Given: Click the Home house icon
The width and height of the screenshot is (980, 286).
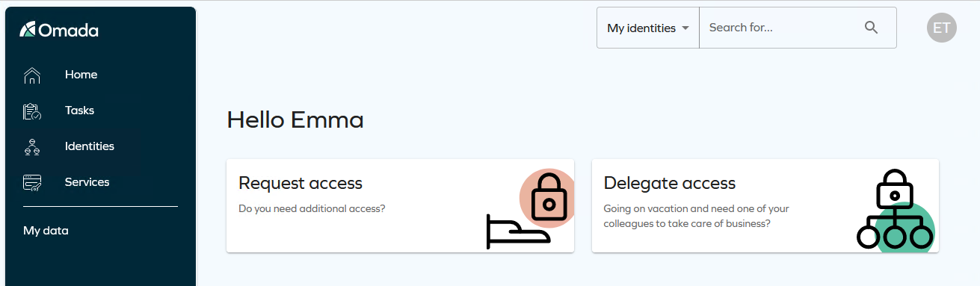Looking at the screenshot, I should (x=32, y=75).
